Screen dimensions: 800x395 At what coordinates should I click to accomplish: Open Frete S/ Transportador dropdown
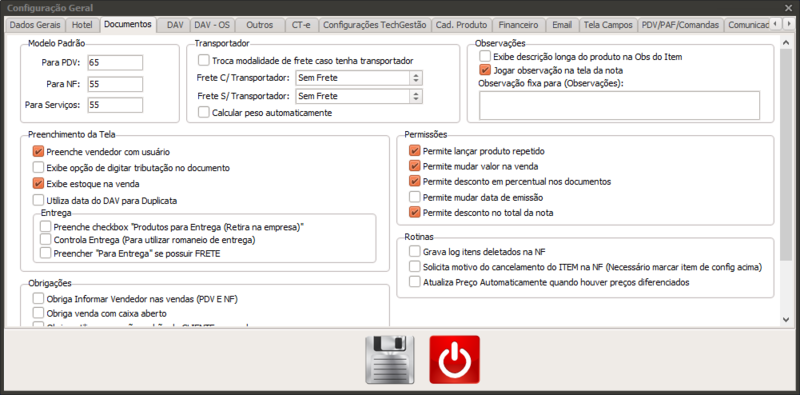(x=359, y=95)
